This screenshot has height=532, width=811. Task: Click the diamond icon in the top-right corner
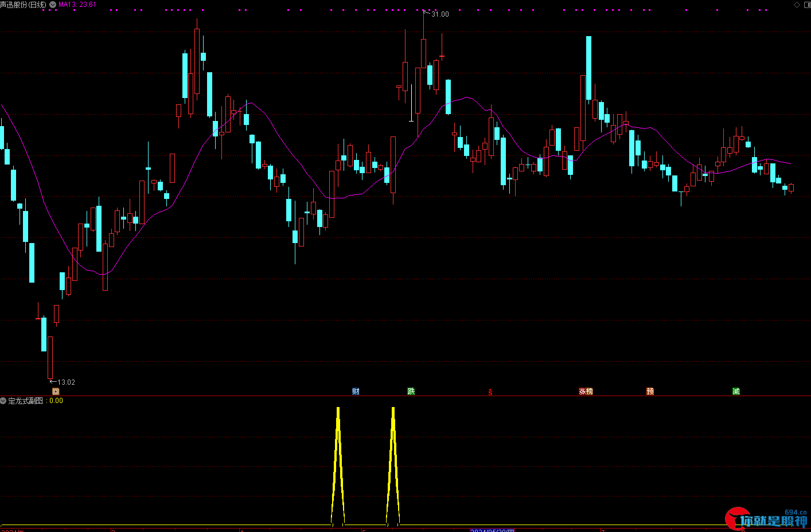coord(797,5)
